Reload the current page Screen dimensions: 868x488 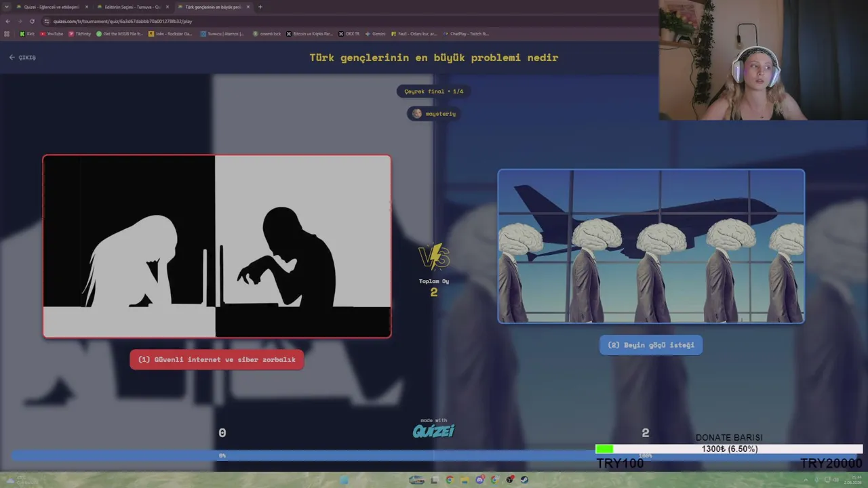pyautogui.click(x=32, y=21)
